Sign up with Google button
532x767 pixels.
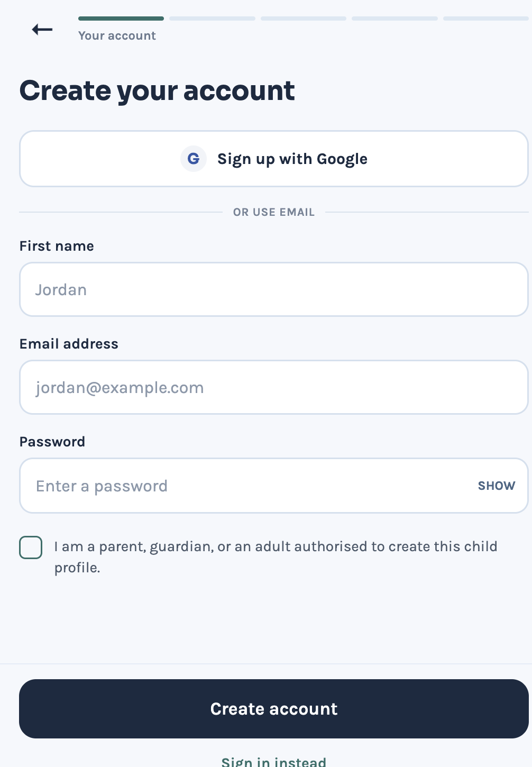[x=274, y=159]
